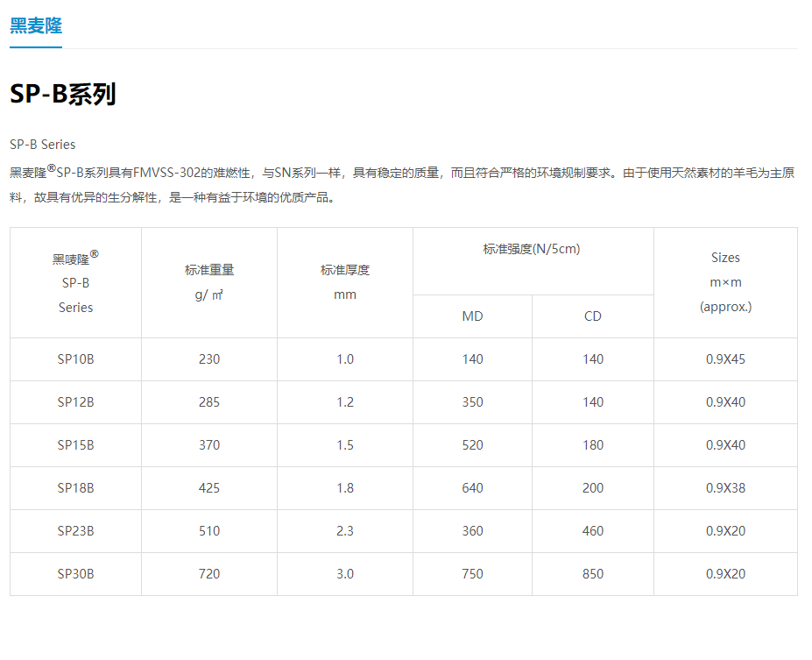Image resolution: width=812 pixels, height=660 pixels.
Task: Click the MD value 350
Action: click(x=472, y=402)
